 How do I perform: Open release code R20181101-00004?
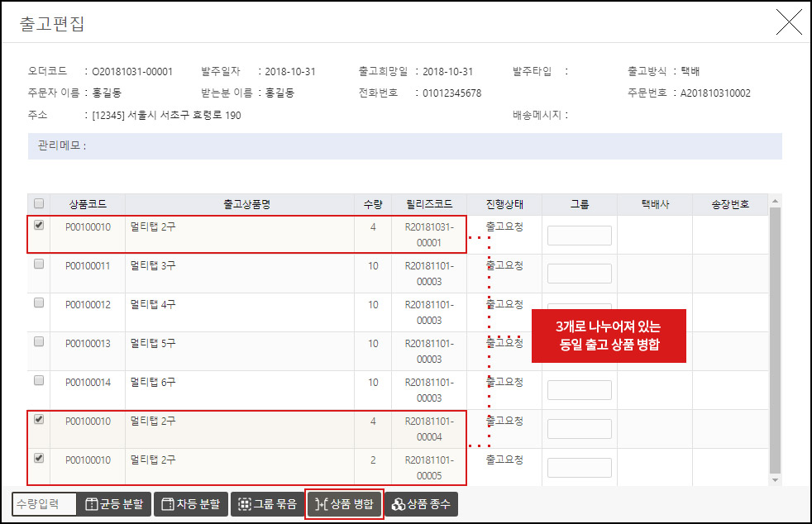click(428, 429)
